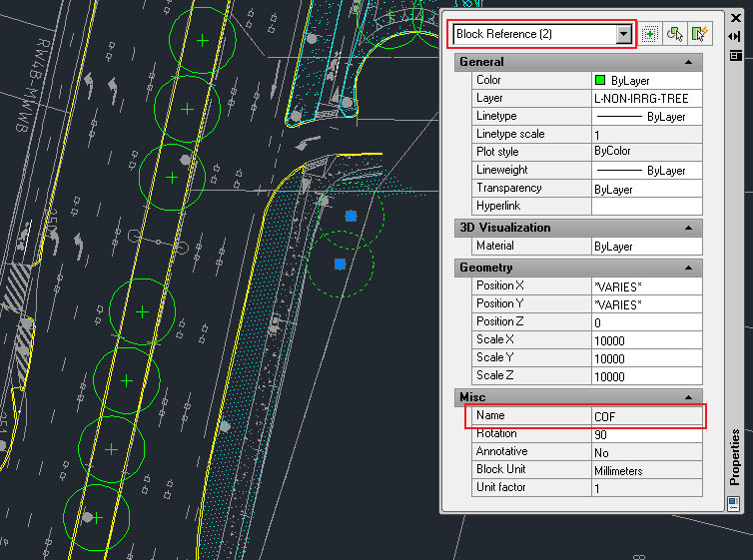
Task: Collapse the Geometry section
Action: pos(688,268)
